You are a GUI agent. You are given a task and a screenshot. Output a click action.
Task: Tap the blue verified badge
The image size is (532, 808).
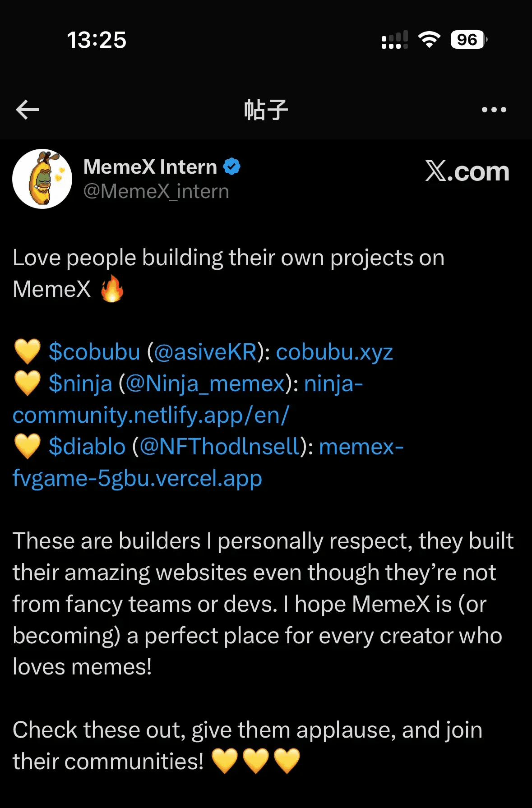point(232,166)
